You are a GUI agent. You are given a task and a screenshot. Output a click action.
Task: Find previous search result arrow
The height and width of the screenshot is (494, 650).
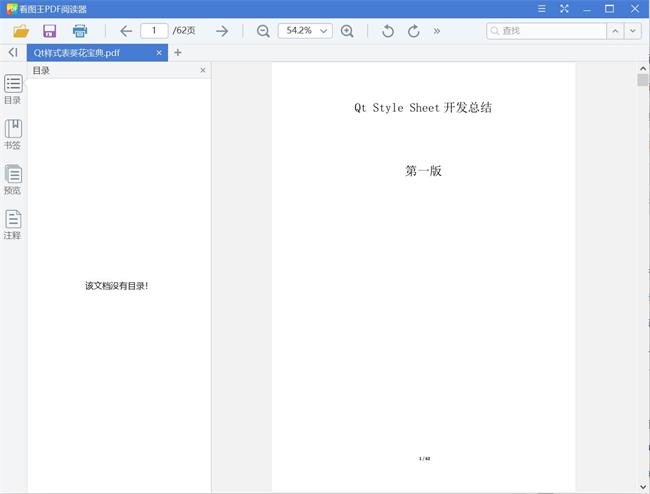615,31
